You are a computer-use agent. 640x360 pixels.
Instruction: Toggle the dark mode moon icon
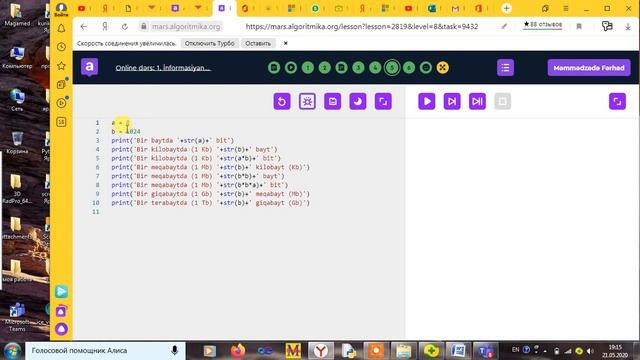[358, 101]
